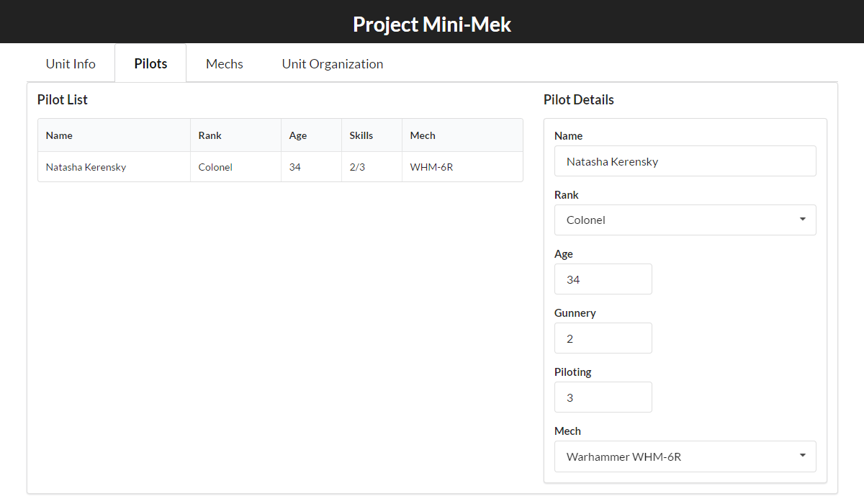864x504 pixels.
Task: Click the Name input field in Pilot Details
Action: point(685,161)
